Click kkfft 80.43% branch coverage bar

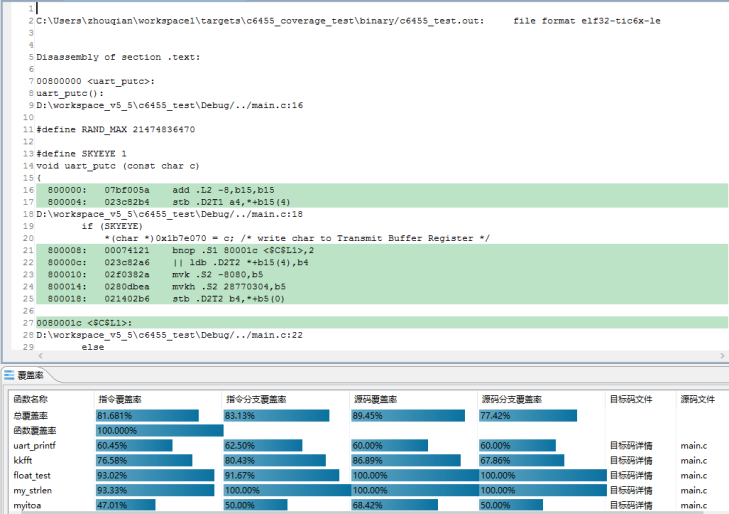[x=275, y=460]
